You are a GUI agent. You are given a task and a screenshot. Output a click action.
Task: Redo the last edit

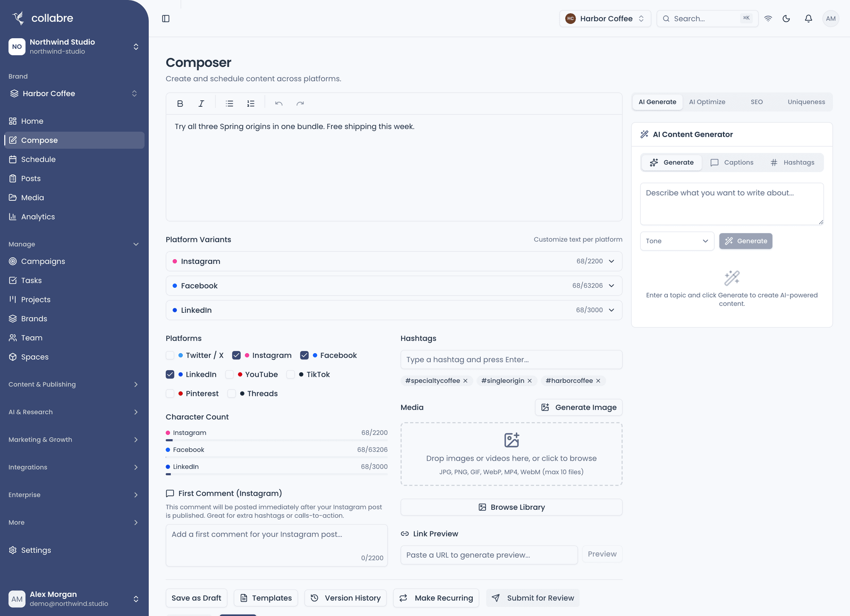pos(300,104)
